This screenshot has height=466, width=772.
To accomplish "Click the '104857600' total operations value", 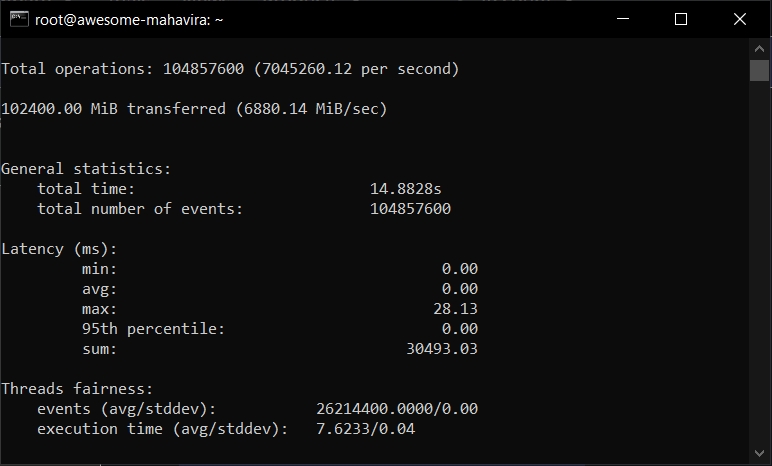I will point(203,68).
